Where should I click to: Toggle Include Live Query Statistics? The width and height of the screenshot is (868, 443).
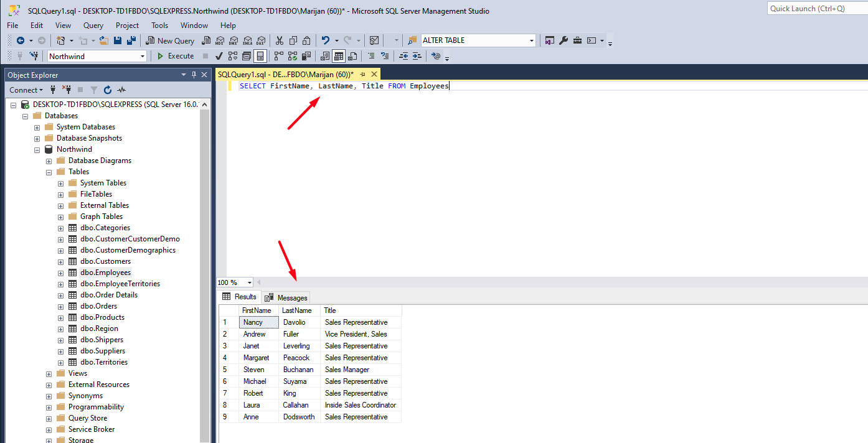(291, 56)
